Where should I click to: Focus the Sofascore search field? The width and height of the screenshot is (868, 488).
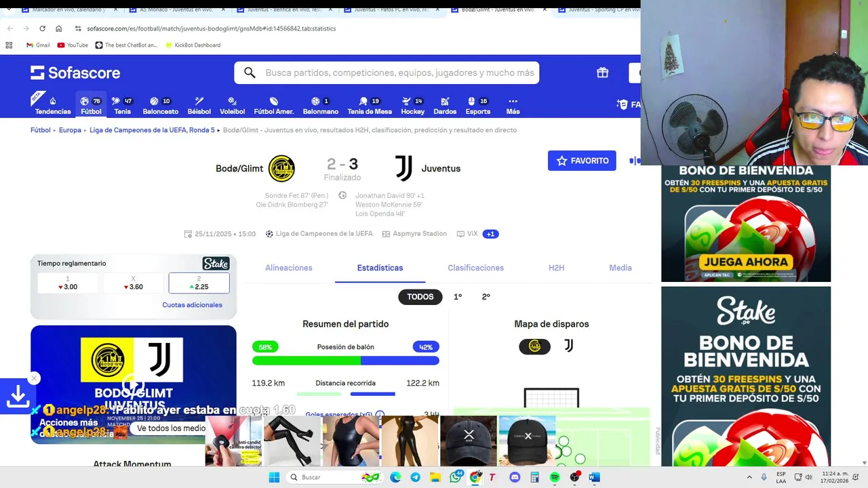(387, 73)
